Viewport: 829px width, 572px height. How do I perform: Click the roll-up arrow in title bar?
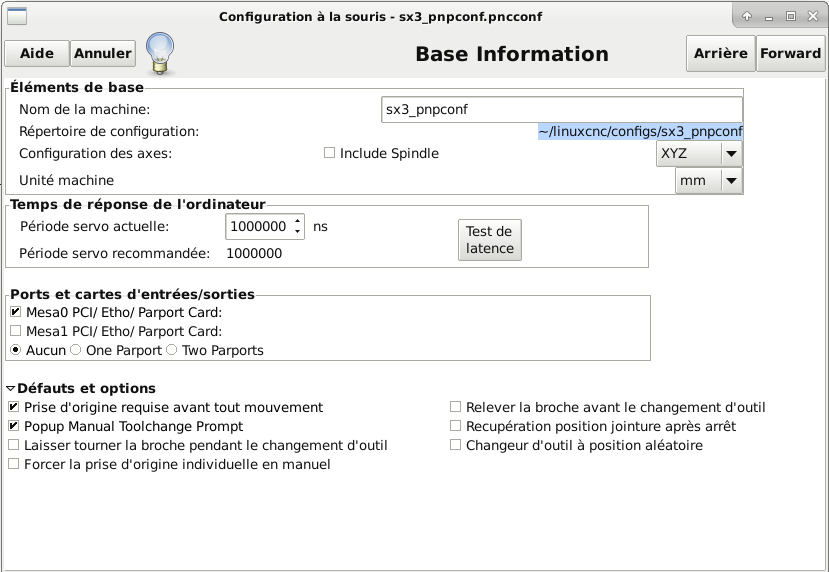(x=747, y=16)
